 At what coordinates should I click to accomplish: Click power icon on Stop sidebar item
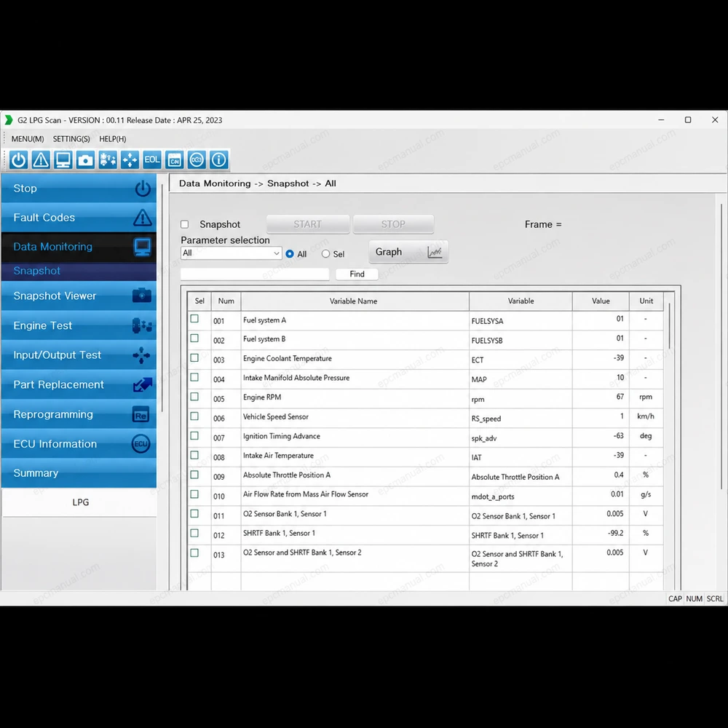point(143,189)
